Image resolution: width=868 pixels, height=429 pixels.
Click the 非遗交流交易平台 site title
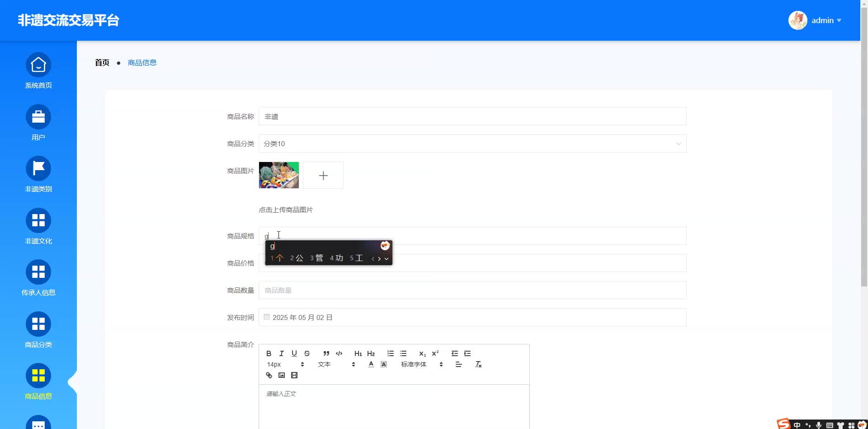coord(69,20)
